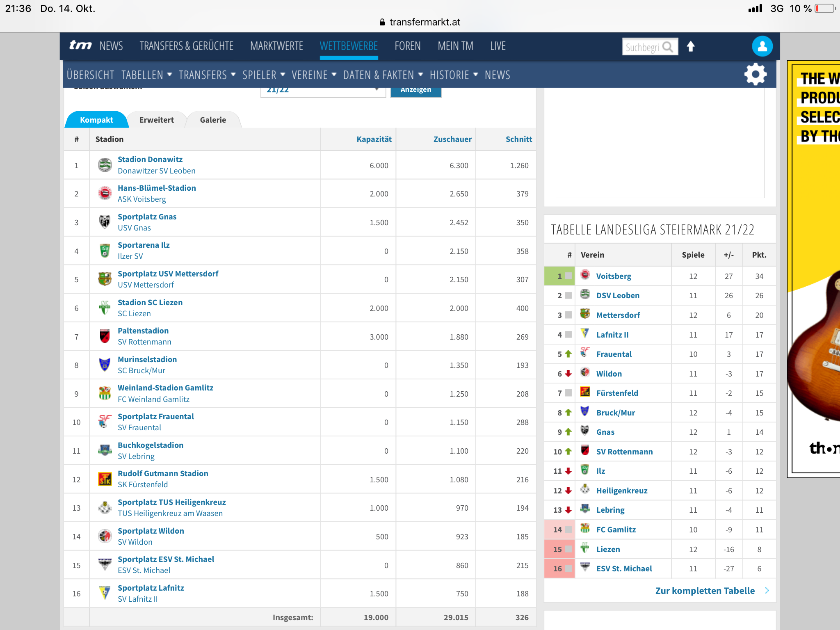
Task: Open the Mein TM menu
Action: point(455,46)
